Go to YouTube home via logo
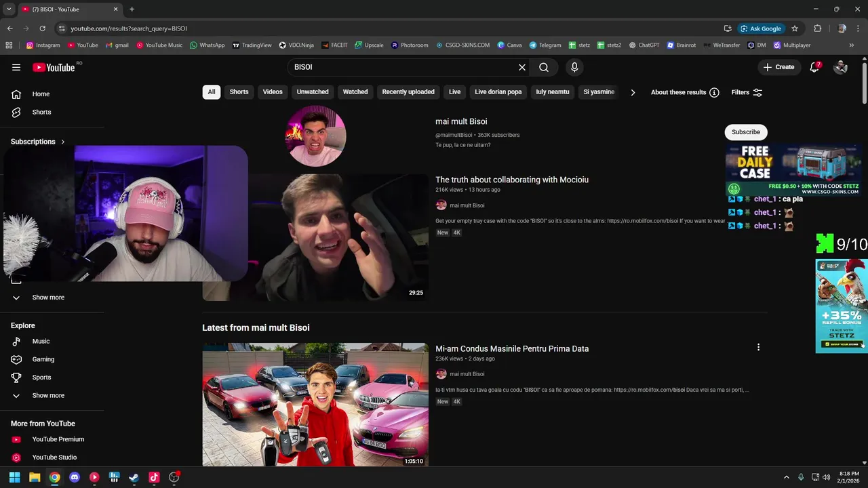 (54, 67)
